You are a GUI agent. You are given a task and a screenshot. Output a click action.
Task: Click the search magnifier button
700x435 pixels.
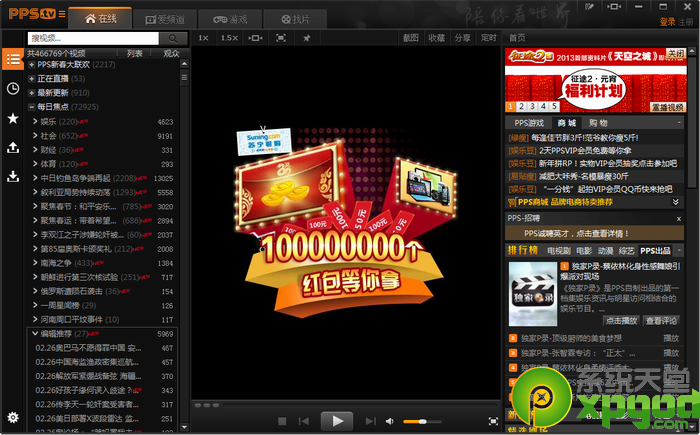pos(174,38)
